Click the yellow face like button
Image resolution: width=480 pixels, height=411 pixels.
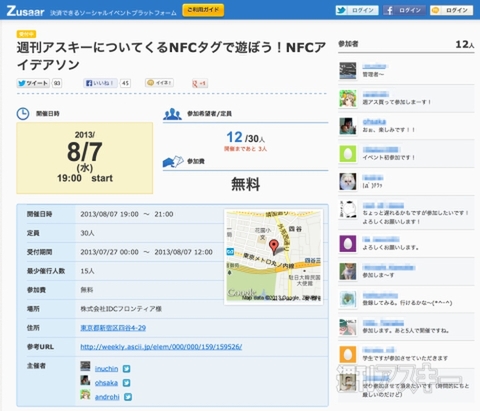pyautogui.click(x=159, y=83)
